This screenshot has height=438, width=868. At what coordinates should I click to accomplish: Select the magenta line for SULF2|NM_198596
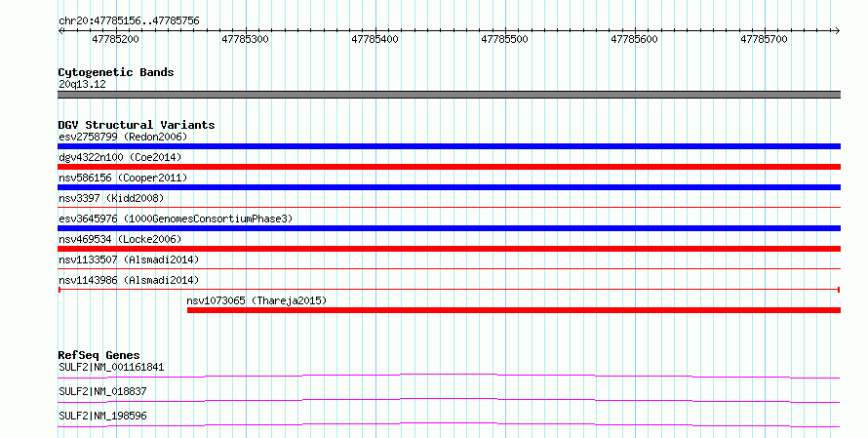click(x=449, y=425)
